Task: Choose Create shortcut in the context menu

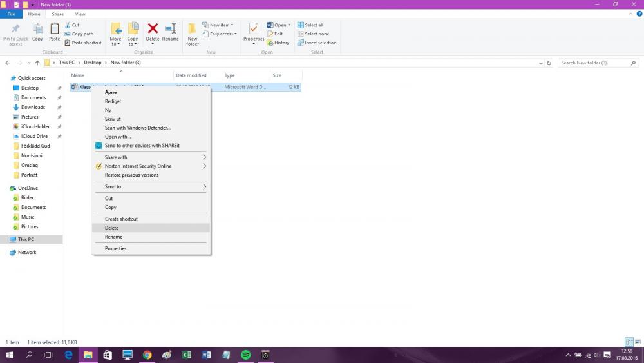Action: (x=151, y=219)
